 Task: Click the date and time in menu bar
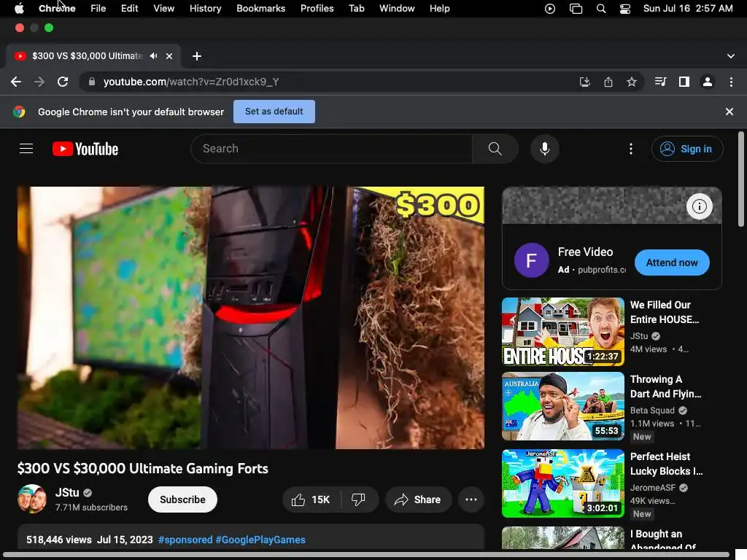pyautogui.click(x=688, y=8)
